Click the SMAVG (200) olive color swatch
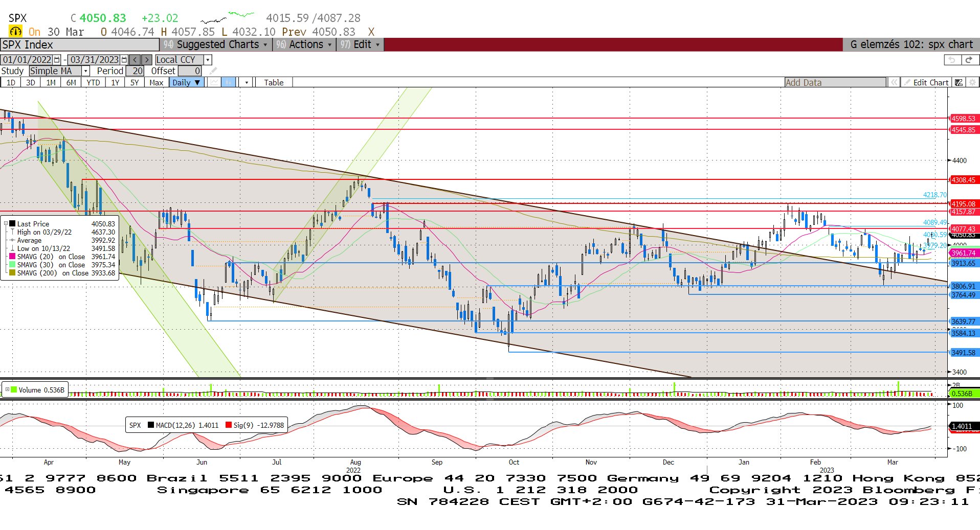 pos(12,273)
